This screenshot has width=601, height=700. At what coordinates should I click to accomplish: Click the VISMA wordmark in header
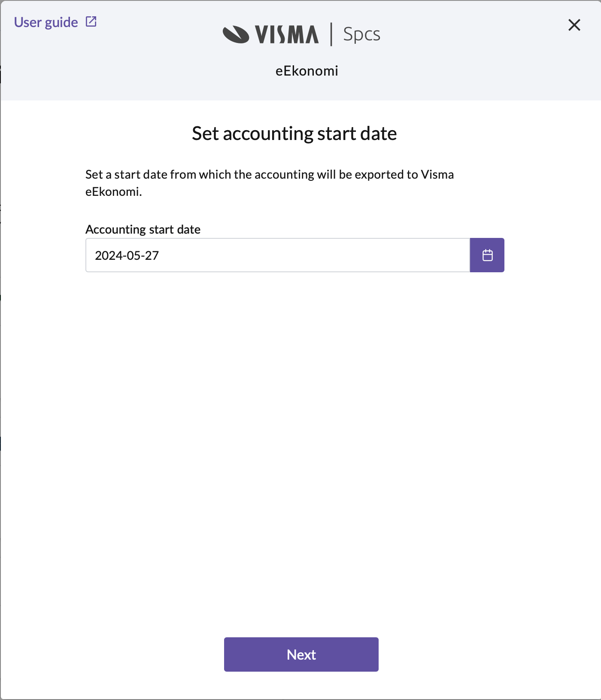287,35
